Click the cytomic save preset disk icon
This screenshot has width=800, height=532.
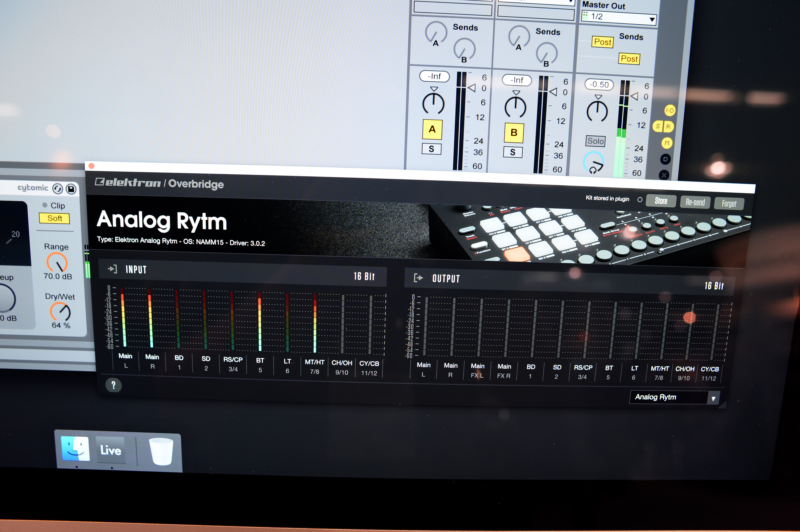[x=71, y=189]
